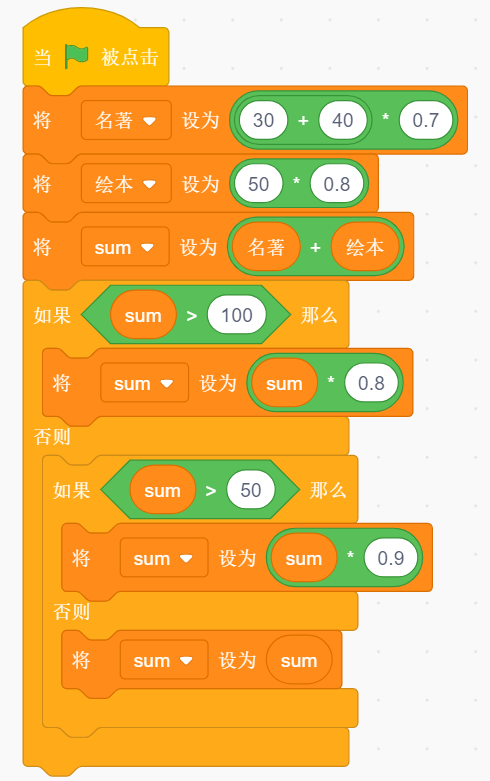The width and height of the screenshot is (490, 781).
Task: Open sum dropdown in the last set block
Action: coord(164,660)
